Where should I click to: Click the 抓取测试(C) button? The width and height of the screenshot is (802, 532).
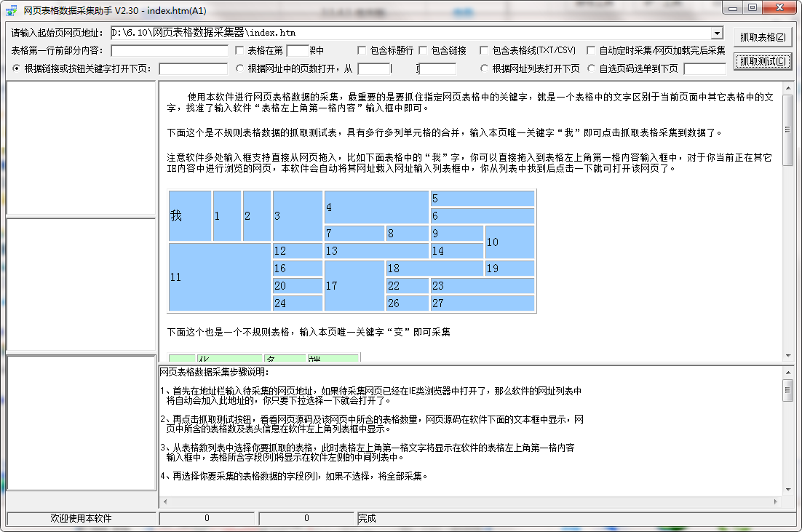click(762, 61)
